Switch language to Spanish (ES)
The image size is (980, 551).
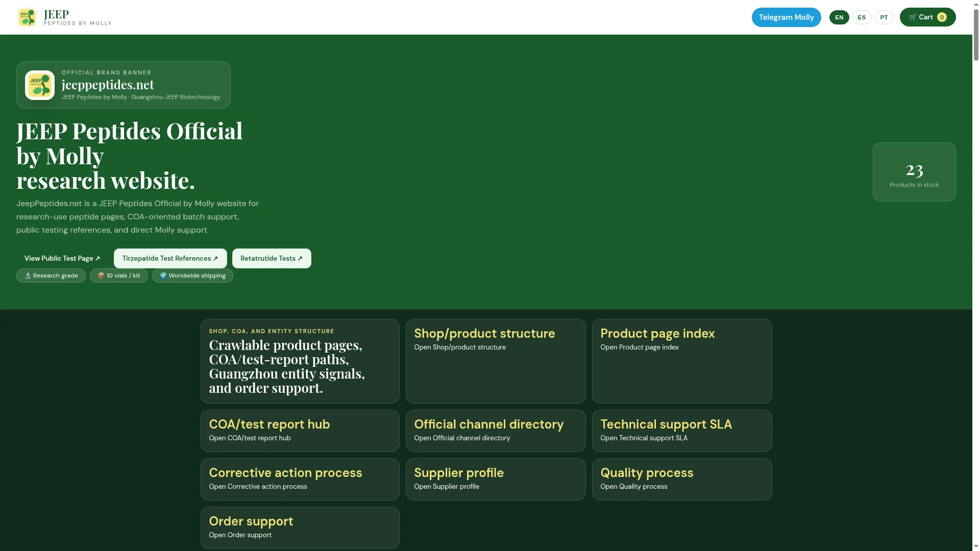[x=862, y=17]
